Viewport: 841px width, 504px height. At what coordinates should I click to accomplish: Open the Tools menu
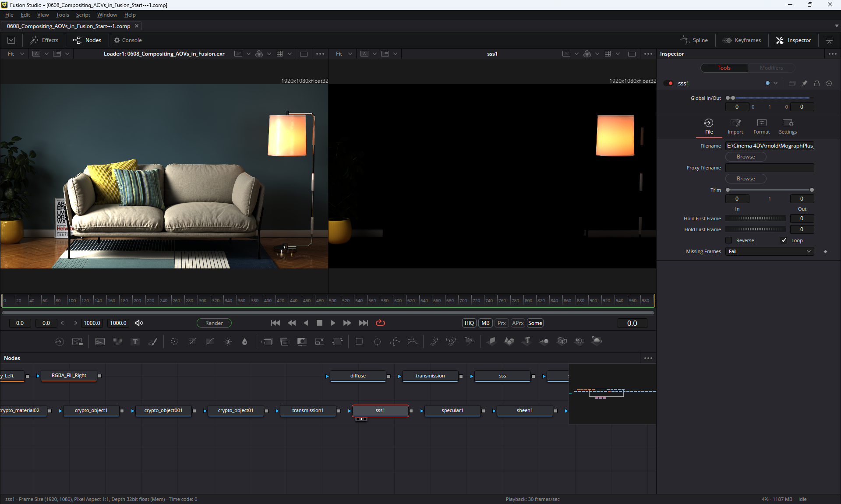click(62, 15)
